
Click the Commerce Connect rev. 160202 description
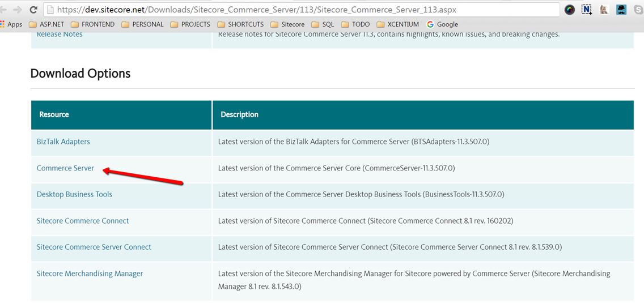pyautogui.click(x=366, y=221)
